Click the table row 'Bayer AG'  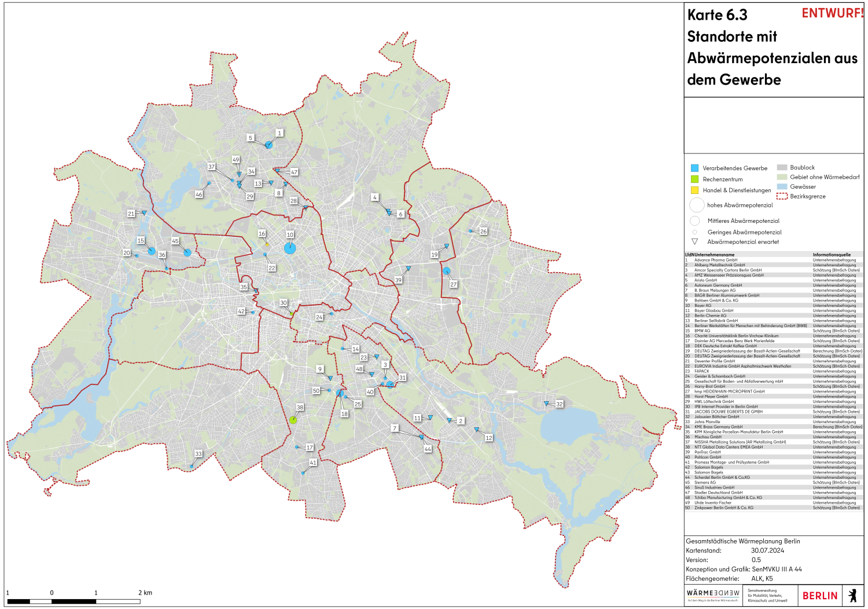[x=774, y=306]
